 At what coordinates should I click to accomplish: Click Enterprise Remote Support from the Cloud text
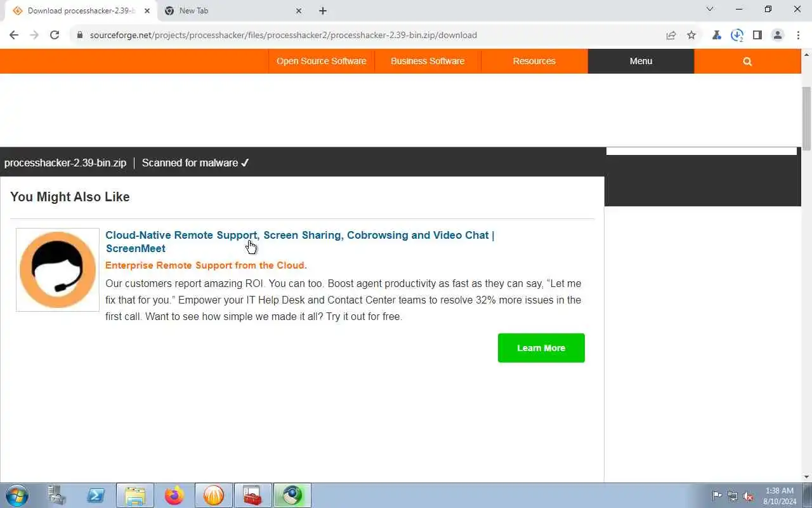(206, 265)
